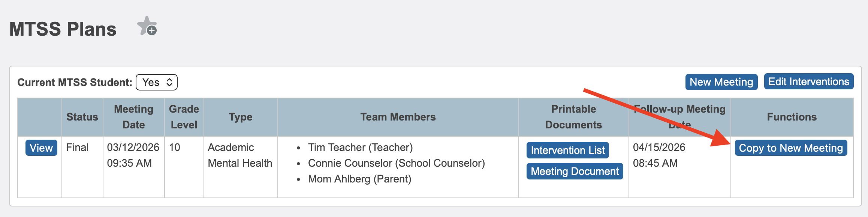Select the Functions column header

tap(792, 117)
